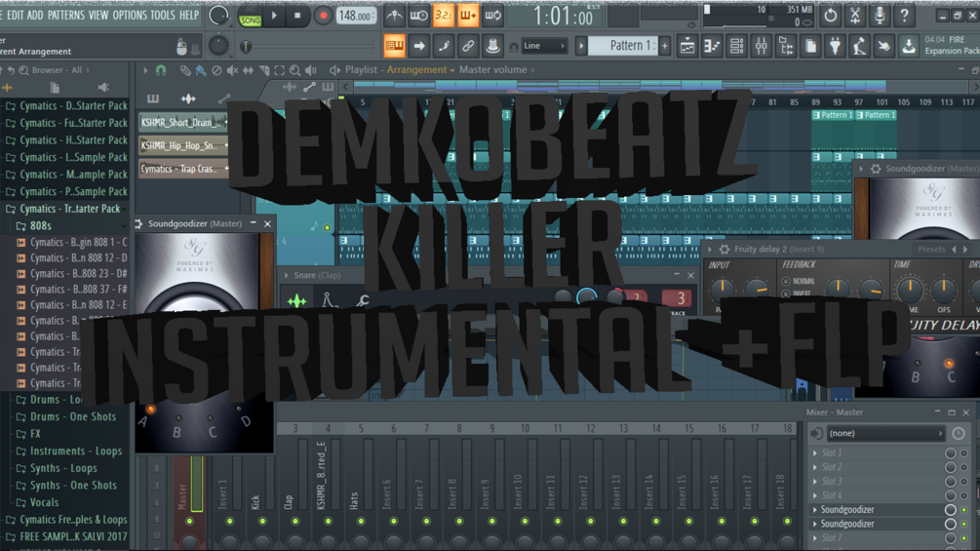This screenshot has width=980, height=551.
Task: Mute the Master mixer track LED
Action: click(x=189, y=521)
